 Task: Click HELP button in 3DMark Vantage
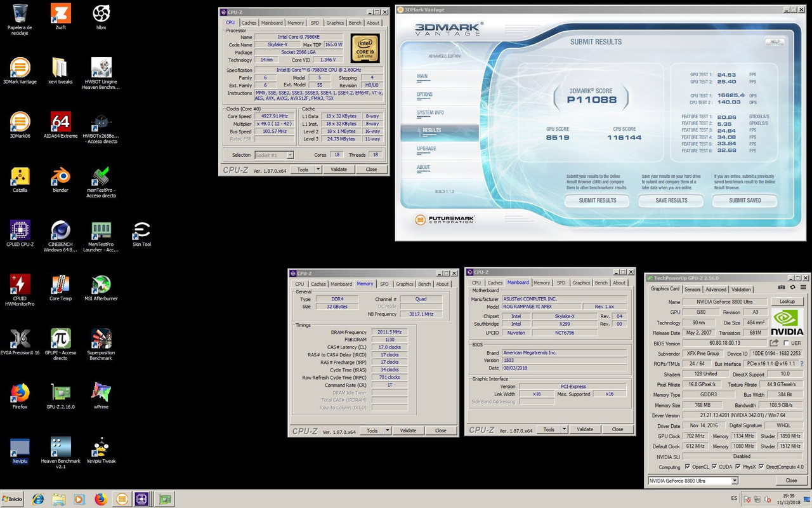point(775,42)
